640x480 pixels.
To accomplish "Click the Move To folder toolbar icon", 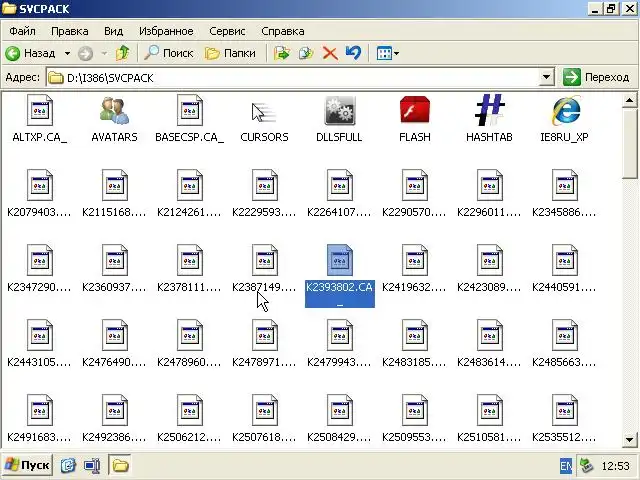I will [x=282, y=53].
